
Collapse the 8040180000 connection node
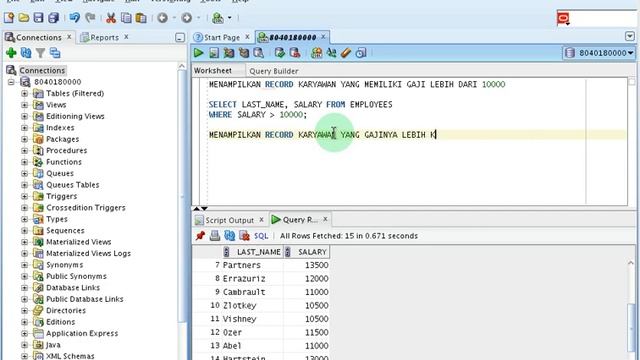pos(11,82)
